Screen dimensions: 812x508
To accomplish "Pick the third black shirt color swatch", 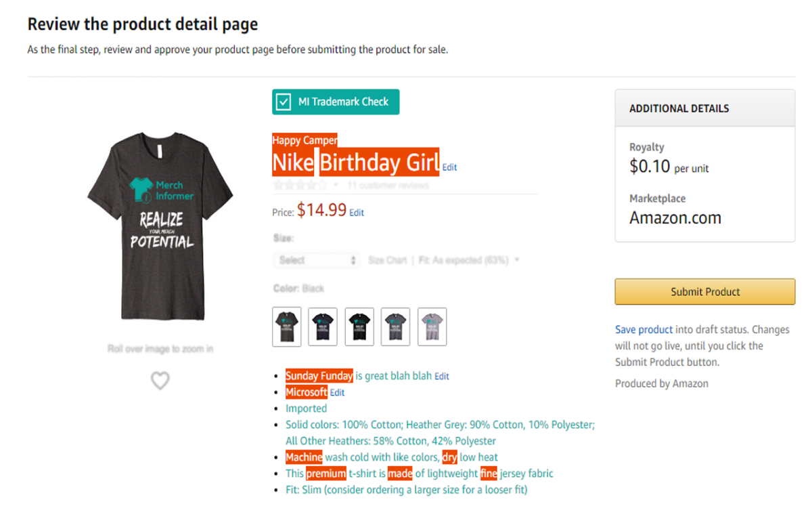I will pos(359,326).
